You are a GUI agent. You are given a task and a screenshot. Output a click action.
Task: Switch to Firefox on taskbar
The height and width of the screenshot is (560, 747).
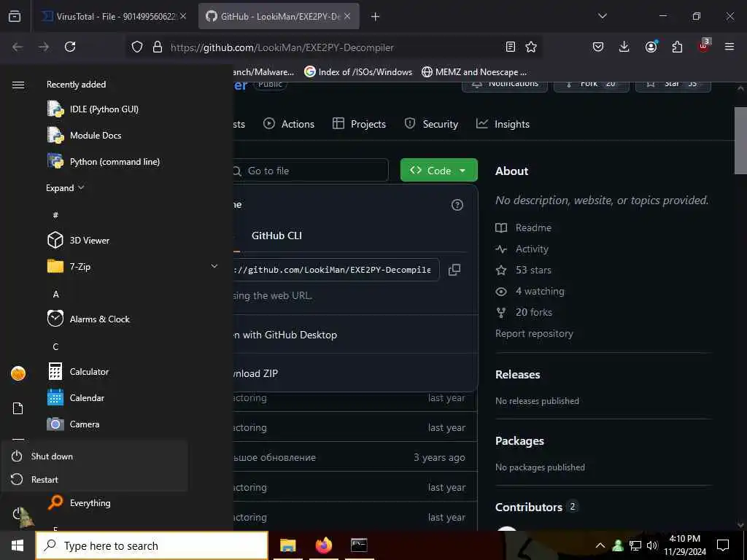pyautogui.click(x=323, y=545)
